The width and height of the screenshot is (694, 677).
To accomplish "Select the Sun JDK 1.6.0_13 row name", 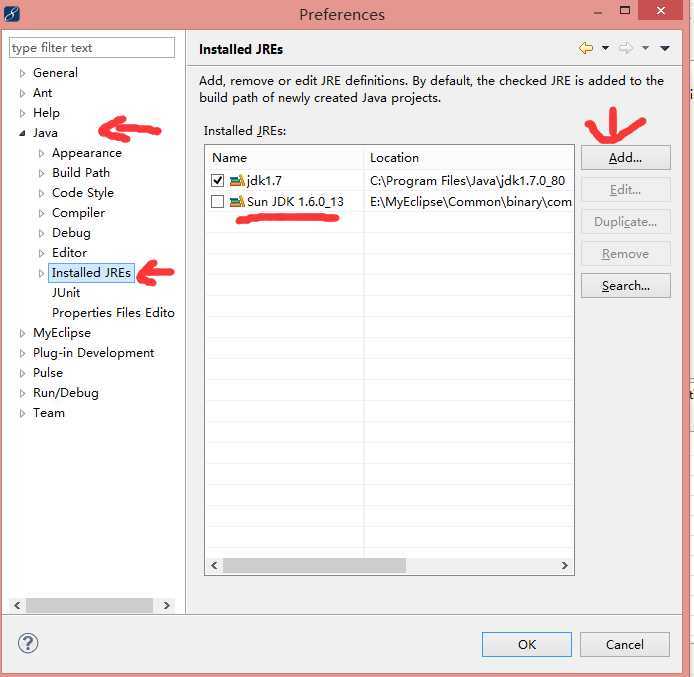I will pyautogui.click(x=295, y=202).
